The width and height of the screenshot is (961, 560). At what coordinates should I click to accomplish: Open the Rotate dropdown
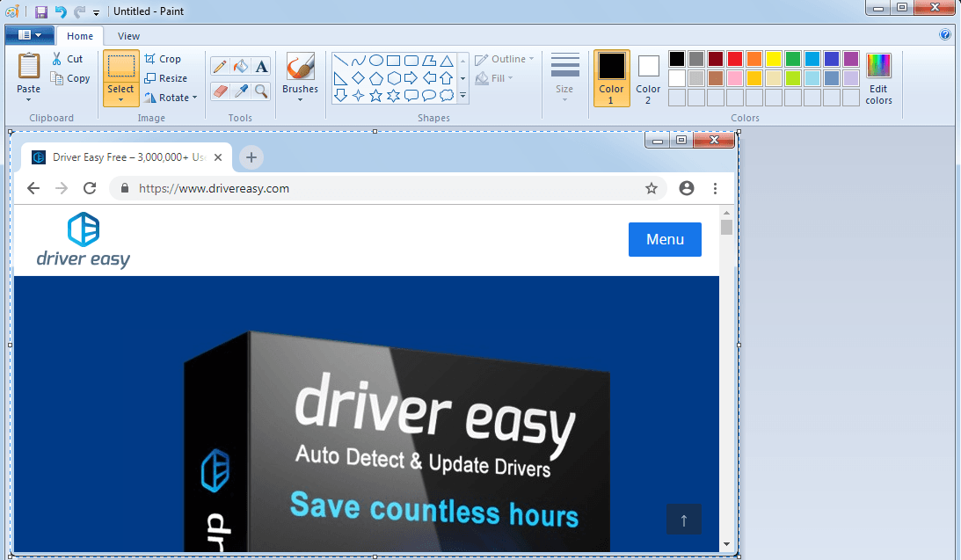[x=171, y=98]
